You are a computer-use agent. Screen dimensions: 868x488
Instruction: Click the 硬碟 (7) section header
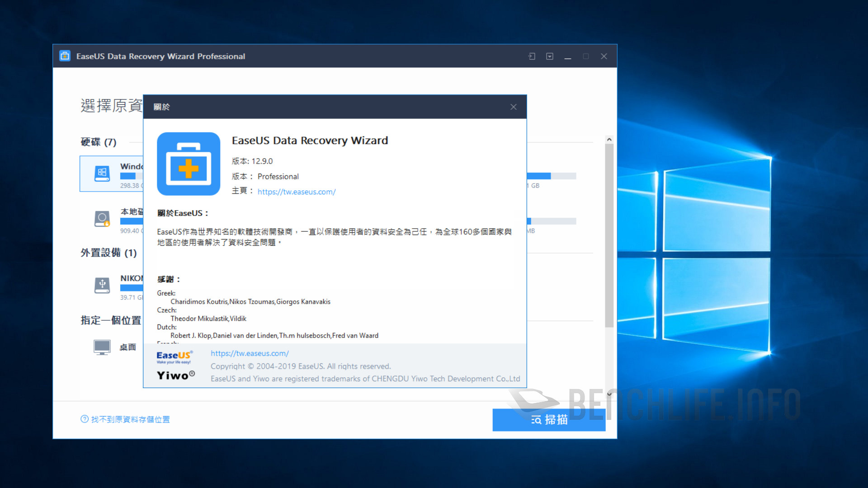point(99,142)
